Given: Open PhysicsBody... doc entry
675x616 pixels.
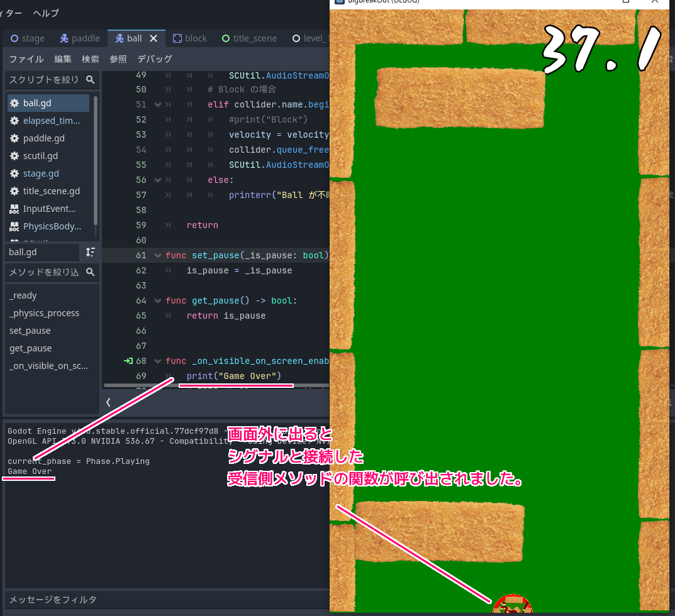Looking at the screenshot, I should pyautogui.click(x=48, y=227).
